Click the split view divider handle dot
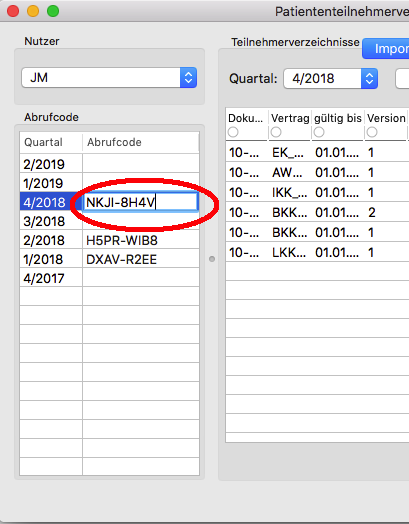 pyautogui.click(x=212, y=259)
